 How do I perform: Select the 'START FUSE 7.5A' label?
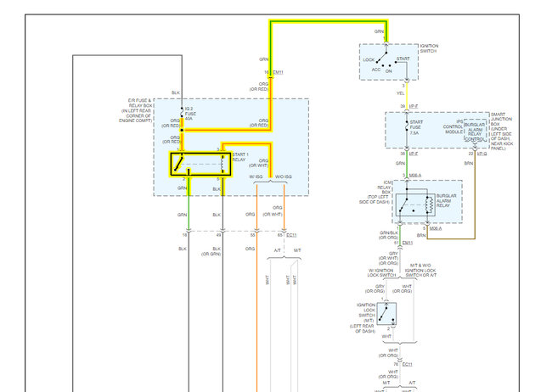point(416,127)
